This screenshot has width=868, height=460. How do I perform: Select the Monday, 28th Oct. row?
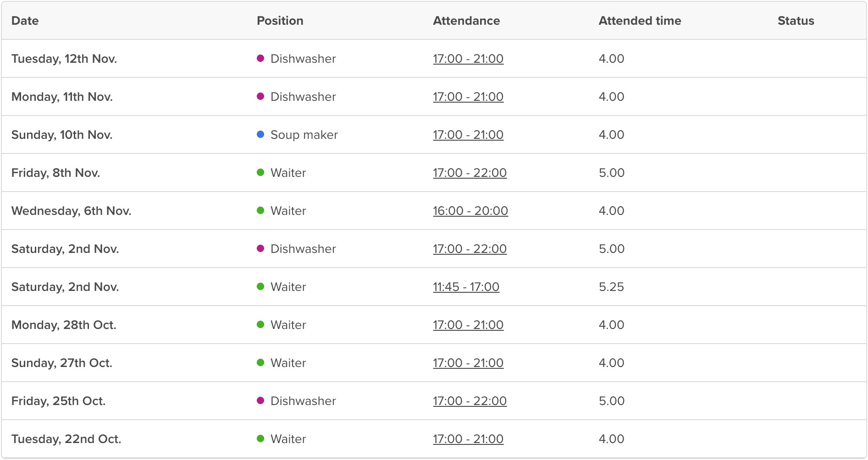tap(434, 325)
